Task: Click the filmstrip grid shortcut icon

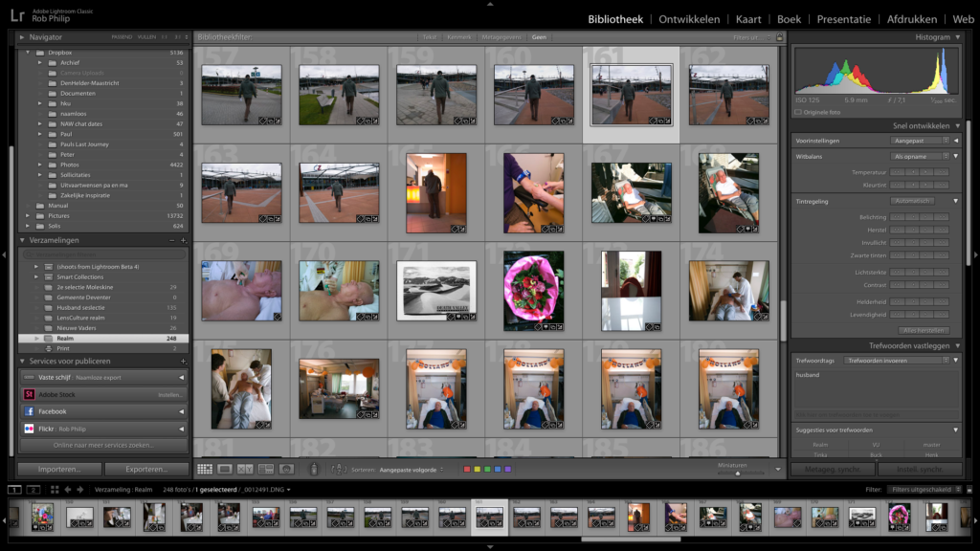Action: [x=55, y=489]
